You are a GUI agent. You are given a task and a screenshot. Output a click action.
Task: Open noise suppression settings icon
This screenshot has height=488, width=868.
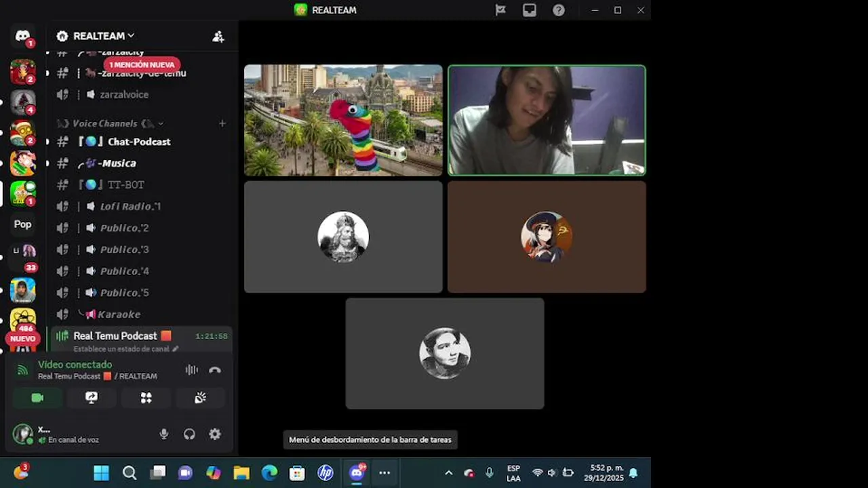pyautogui.click(x=192, y=370)
